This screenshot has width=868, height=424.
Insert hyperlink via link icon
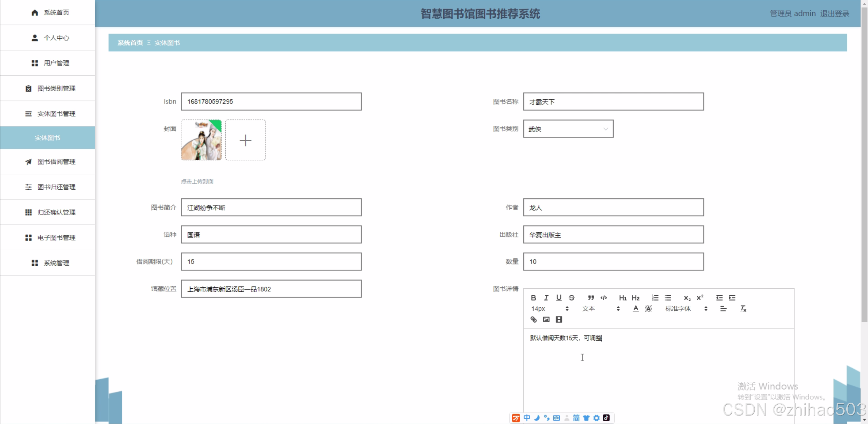coord(533,320)
